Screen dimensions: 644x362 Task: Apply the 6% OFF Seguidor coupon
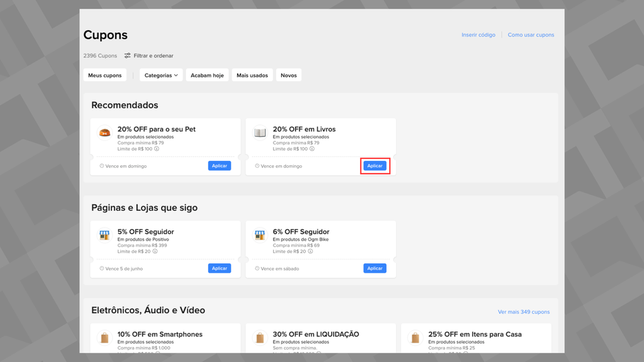(375, 268)
